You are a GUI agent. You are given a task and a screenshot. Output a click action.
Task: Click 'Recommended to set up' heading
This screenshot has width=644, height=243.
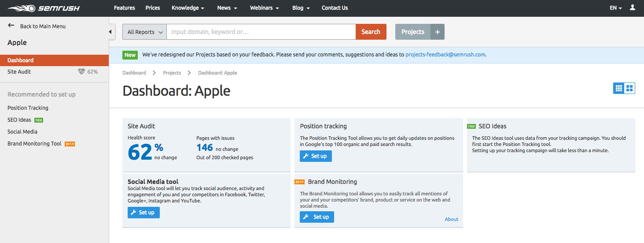pyautogui.click(x=41, y=94)
